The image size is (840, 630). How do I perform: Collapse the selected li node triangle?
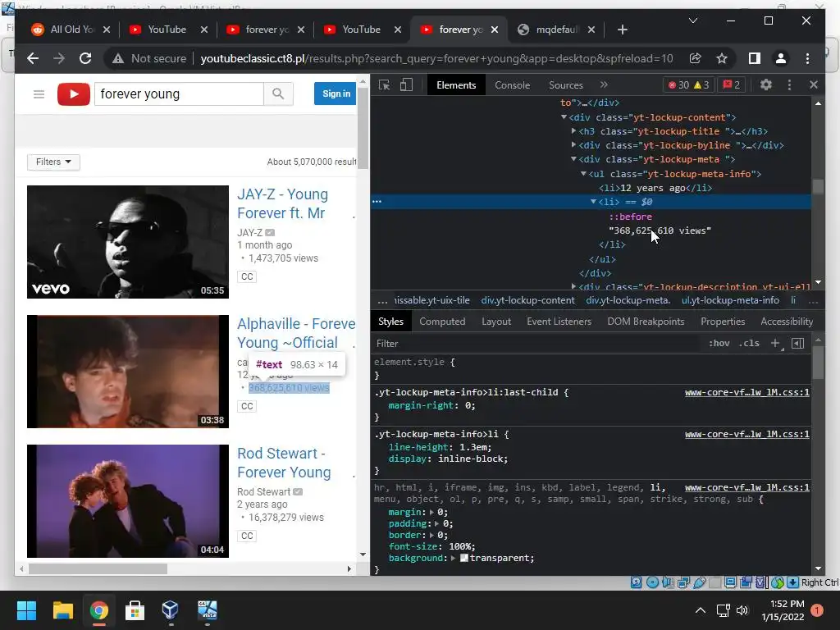click(x=594, y=202)
